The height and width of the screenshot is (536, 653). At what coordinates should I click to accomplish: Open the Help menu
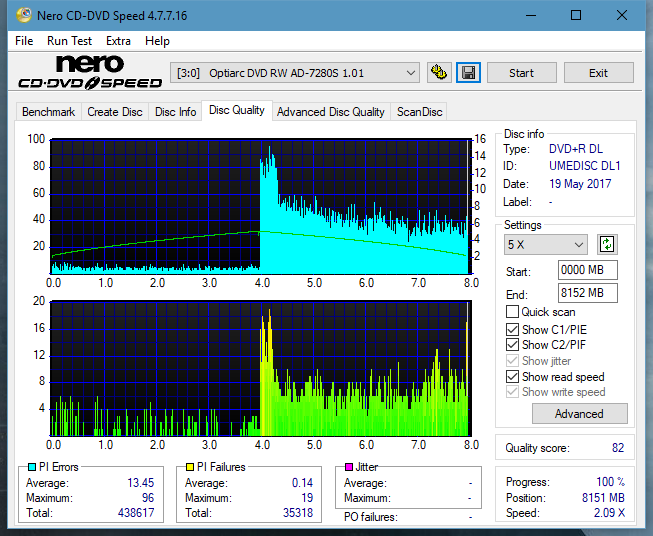[x=157, y=41]
